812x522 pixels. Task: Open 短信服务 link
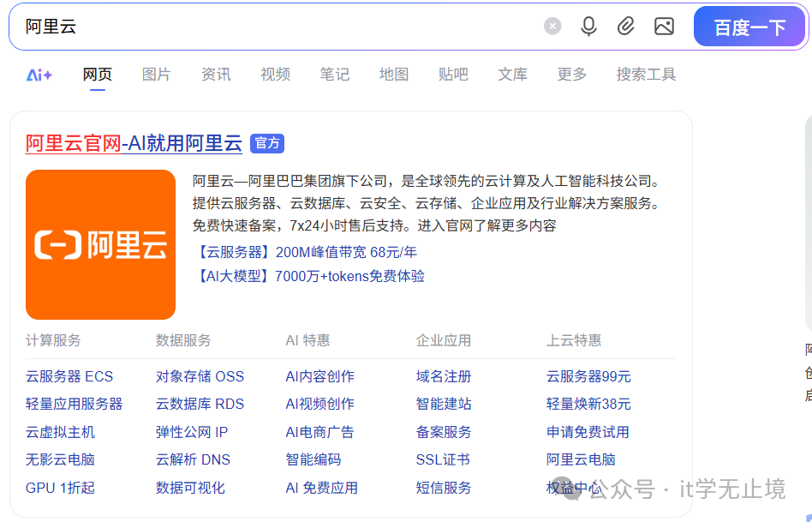tap(444, 488)
